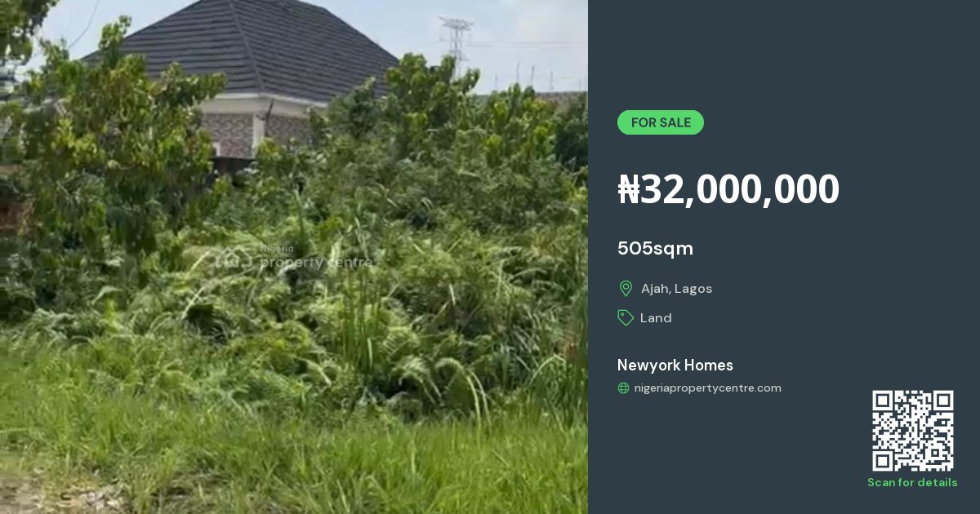Click the Scan for details caption

[x=912, y=482]
